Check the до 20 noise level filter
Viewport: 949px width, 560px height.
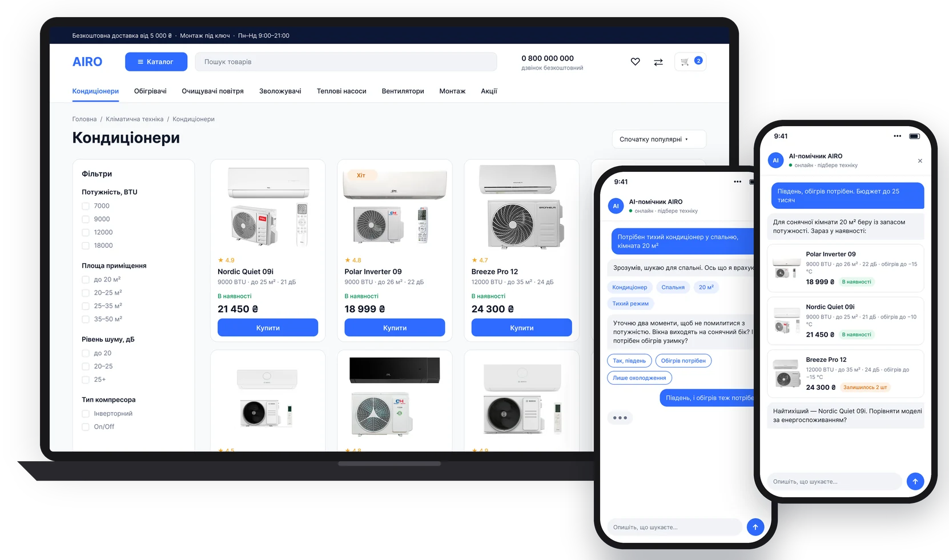[86, 353]
